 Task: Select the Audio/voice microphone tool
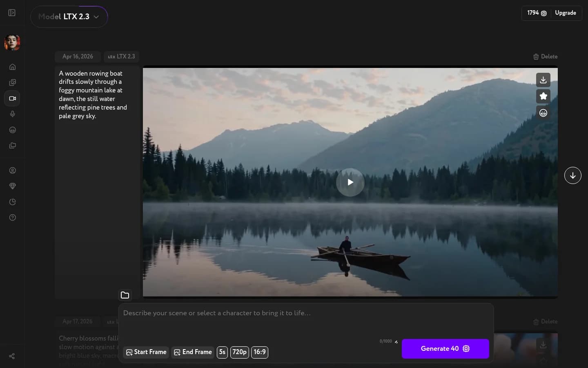pyautogui.click(x=12, y=114)
